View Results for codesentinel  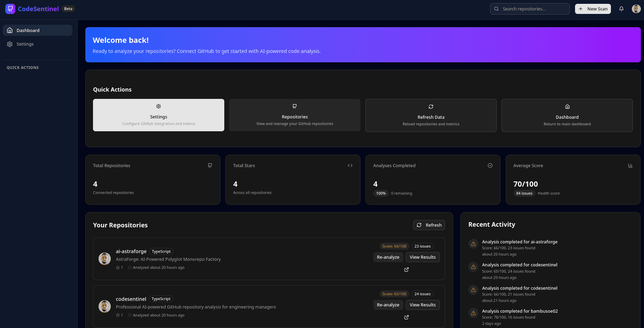click(423, 305)
